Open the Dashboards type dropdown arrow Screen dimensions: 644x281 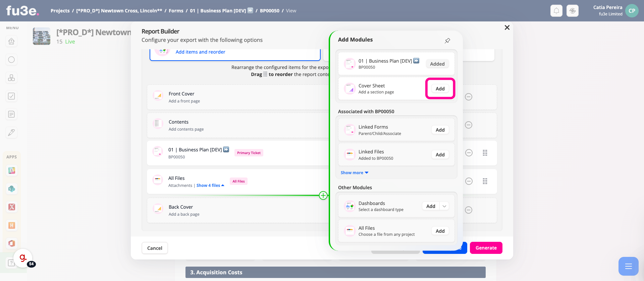444,206
